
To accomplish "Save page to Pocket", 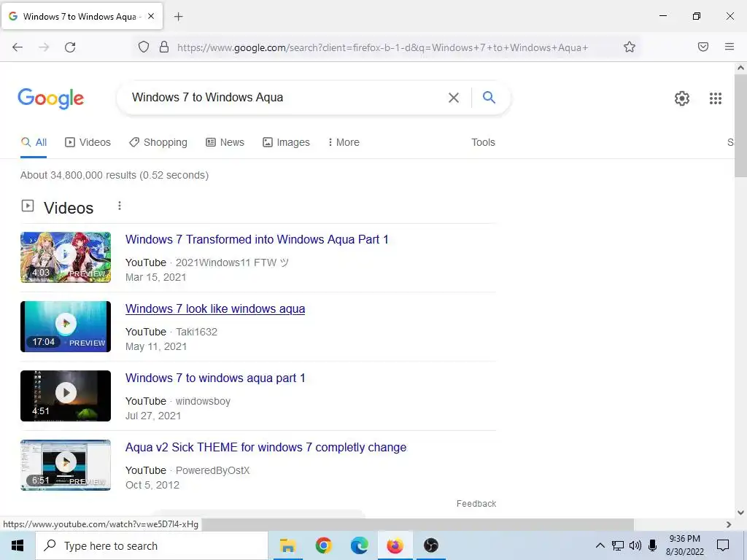I will pos(703,47).
